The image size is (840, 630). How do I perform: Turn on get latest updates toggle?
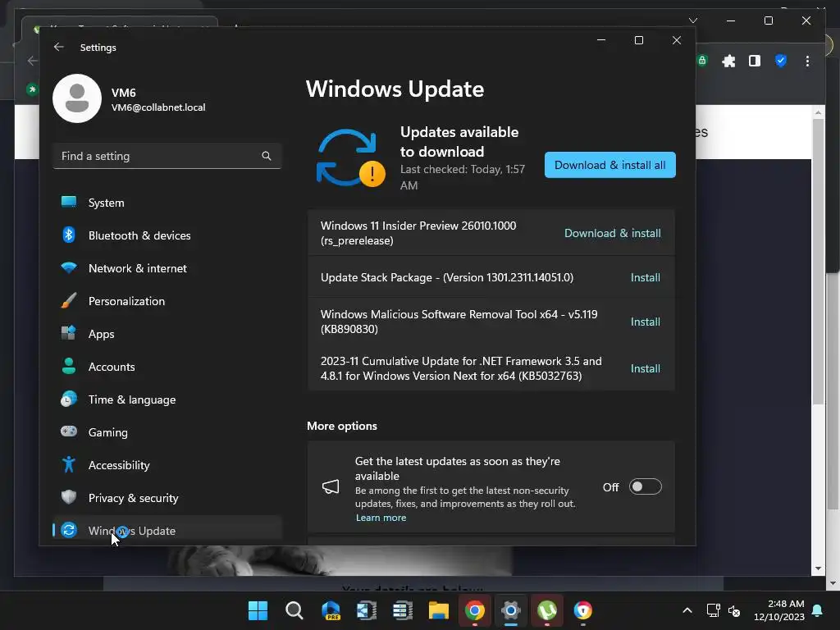645,487
